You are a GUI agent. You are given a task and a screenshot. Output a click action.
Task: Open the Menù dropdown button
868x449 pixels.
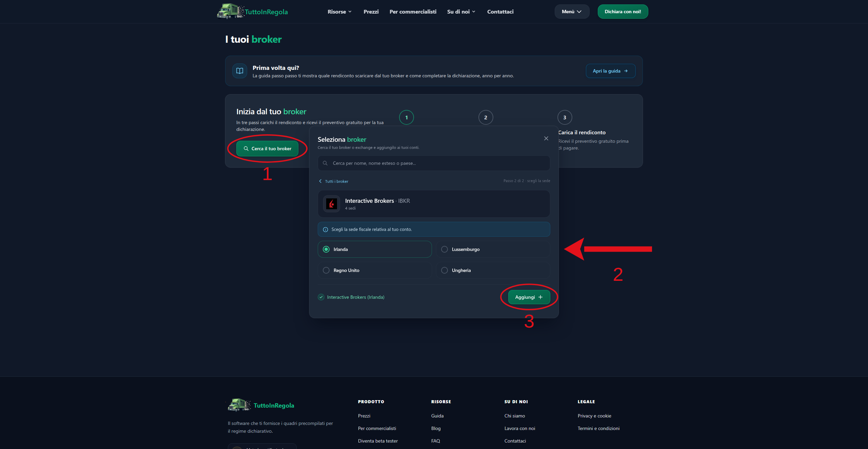572,12
